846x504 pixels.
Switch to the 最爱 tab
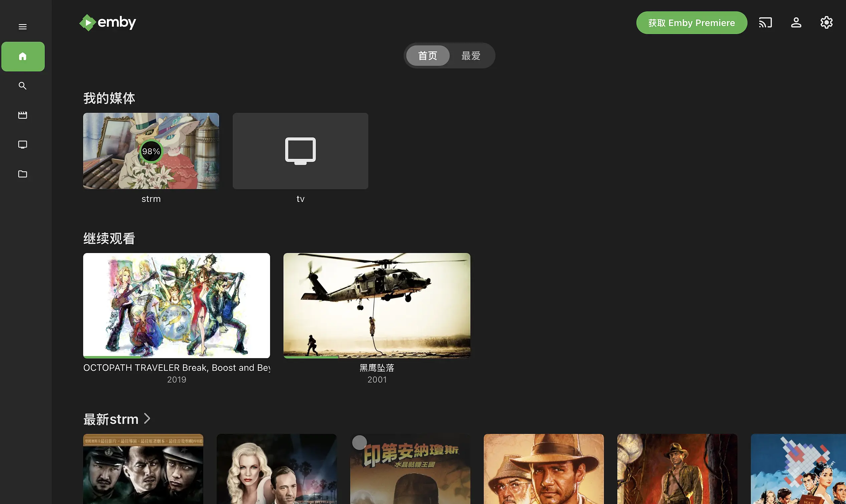click(471, 56)
